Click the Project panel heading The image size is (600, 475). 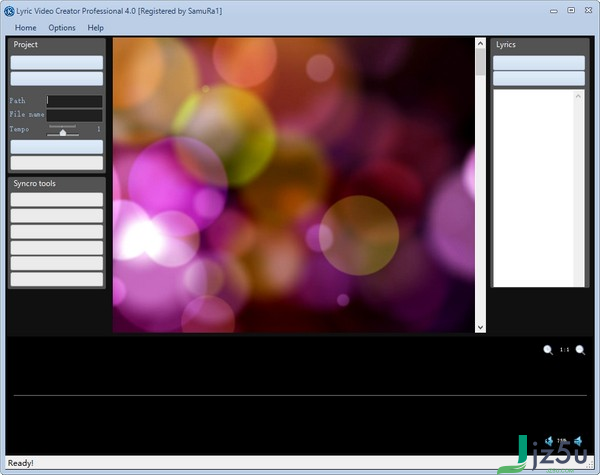tap(26, 44)
